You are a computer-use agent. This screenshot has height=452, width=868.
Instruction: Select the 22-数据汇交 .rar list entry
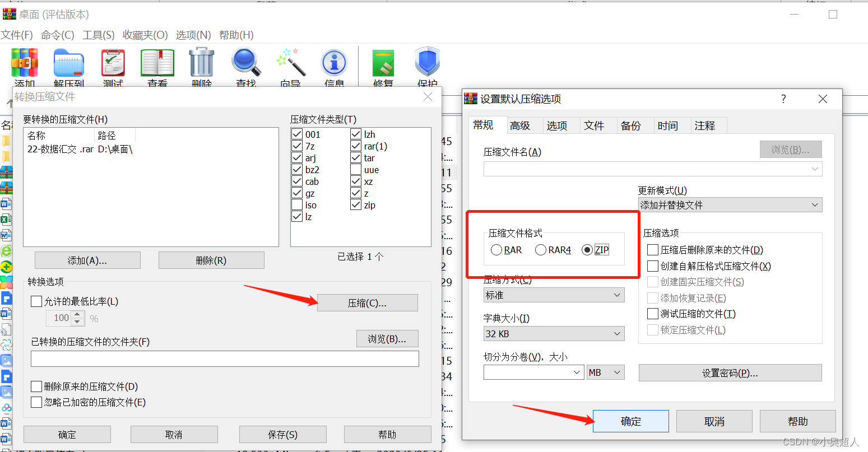[80, 150]
